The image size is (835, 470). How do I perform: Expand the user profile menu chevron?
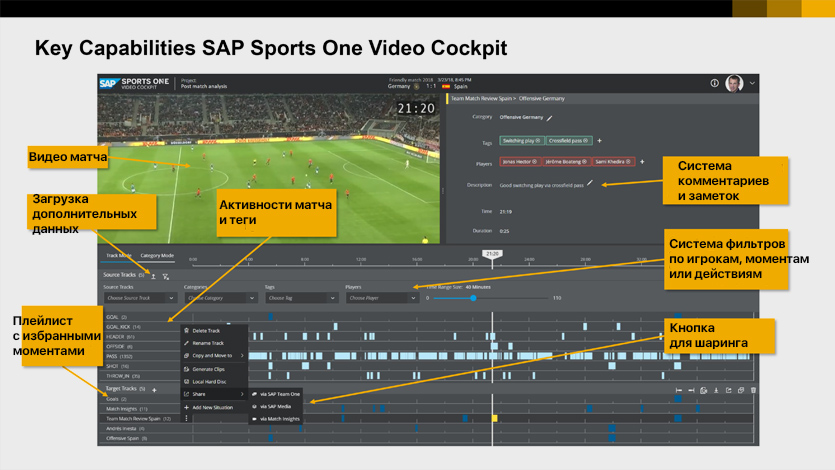(752, 83)
